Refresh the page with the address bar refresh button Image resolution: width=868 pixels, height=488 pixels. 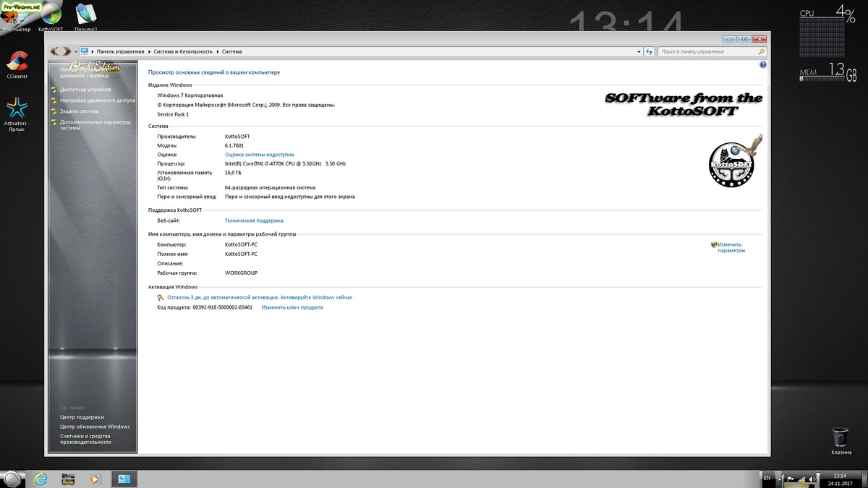pyautogui.click(x=650, y=52)
